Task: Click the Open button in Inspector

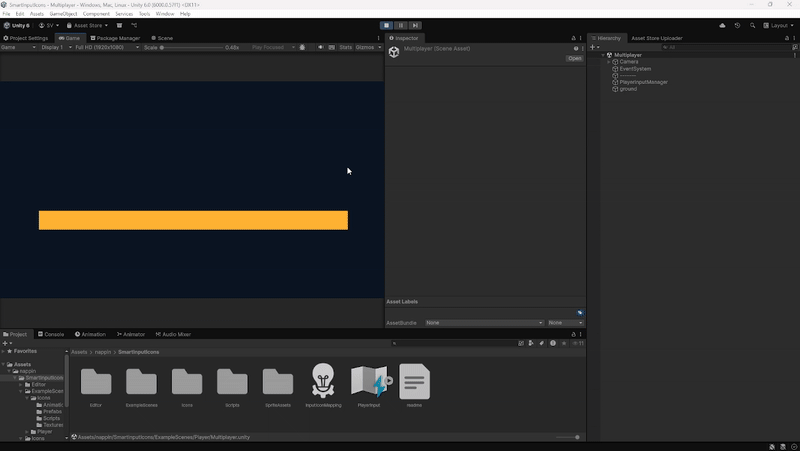Action: pyautogui.click(x=574, y=59)
